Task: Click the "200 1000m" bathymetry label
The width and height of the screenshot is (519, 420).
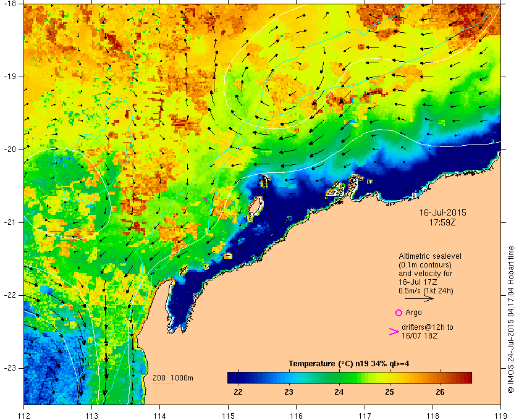Action: pyautogui.click(x=173, y=378)
